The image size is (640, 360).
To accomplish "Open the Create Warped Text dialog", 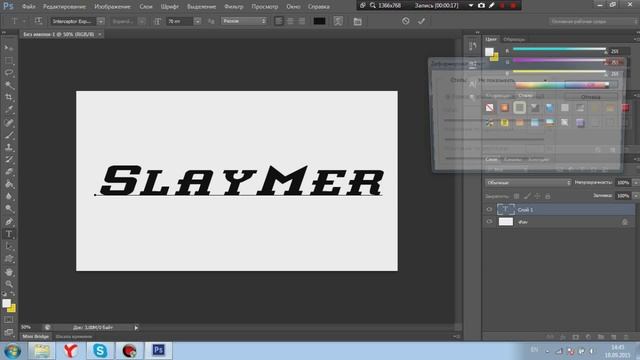I will pyautogui.click(x=338, y=21).
